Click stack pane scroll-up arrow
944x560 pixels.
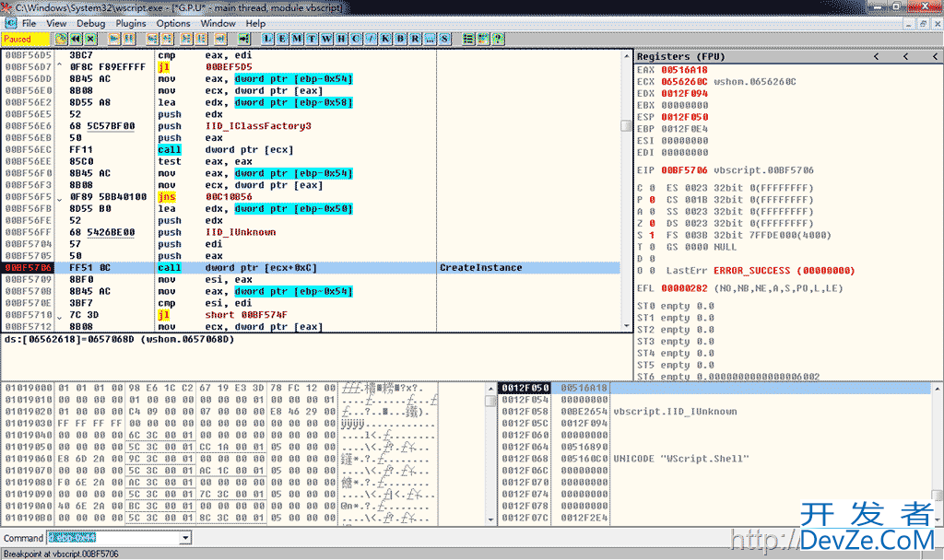[938, 389]
